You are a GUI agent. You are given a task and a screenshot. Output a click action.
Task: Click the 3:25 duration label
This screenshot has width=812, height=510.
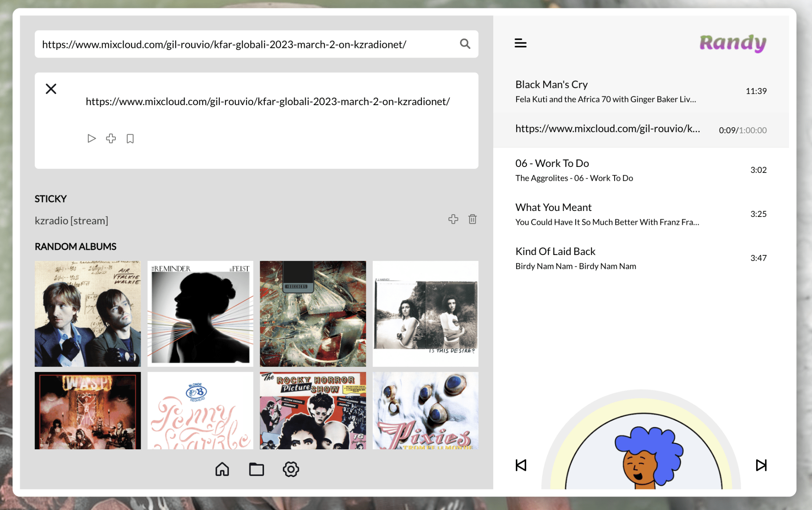(x=758, y=214)
